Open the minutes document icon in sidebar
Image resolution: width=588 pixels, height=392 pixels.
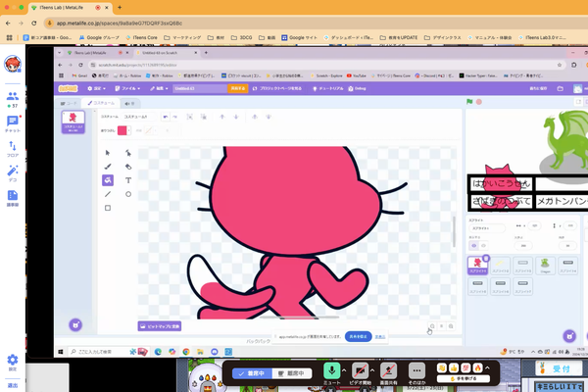13,198
